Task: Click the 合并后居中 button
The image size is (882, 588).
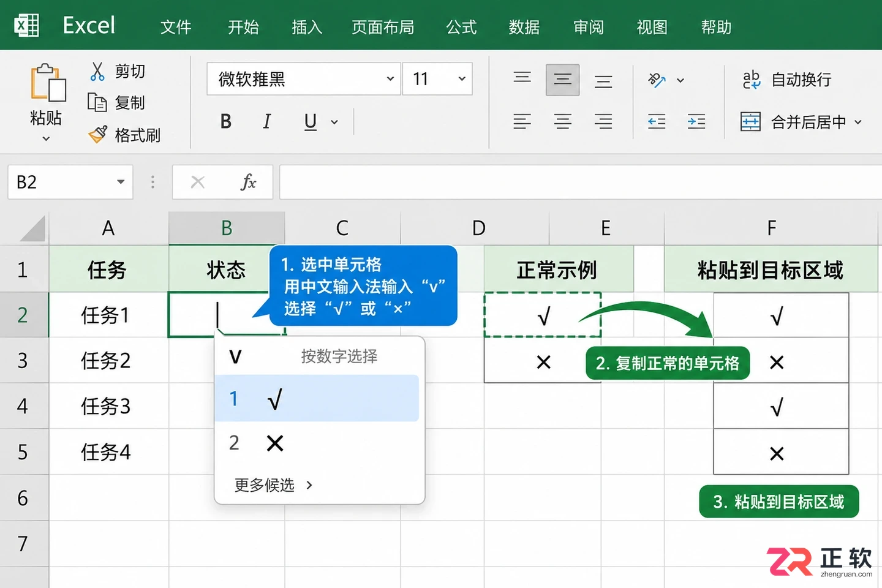Action: (x=793, y=122)
